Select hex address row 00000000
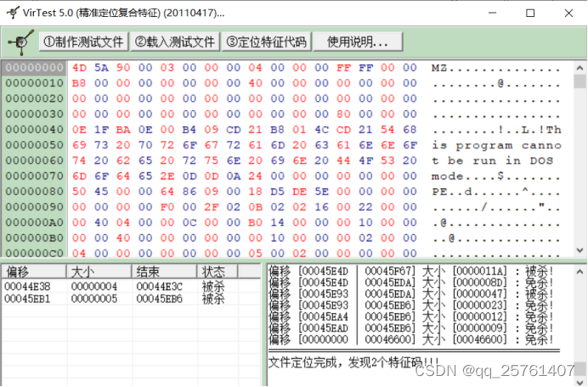 (x=34, y=67)
